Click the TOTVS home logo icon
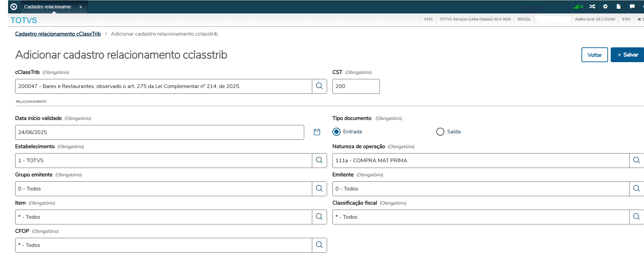644x258 pixels. pos(14,7)
